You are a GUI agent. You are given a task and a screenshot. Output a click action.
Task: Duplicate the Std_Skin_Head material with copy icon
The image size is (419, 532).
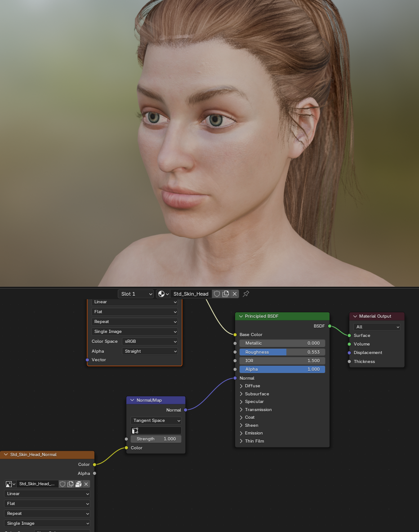[x=226, y=294]
